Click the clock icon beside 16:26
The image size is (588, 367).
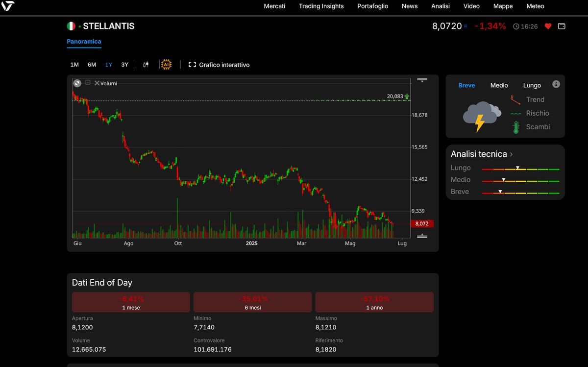[516, 26]
